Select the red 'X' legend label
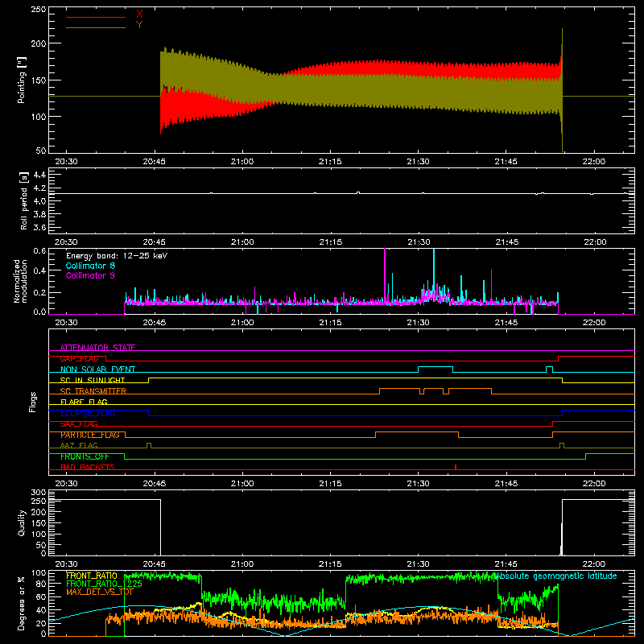The image size is (644, 644). pyautogui.click(x=139, y=14)
